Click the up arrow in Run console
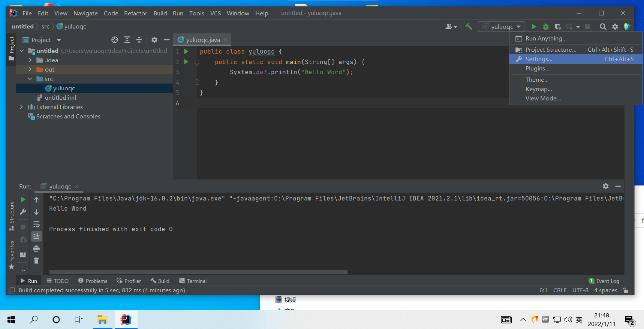 pos(36,200)
